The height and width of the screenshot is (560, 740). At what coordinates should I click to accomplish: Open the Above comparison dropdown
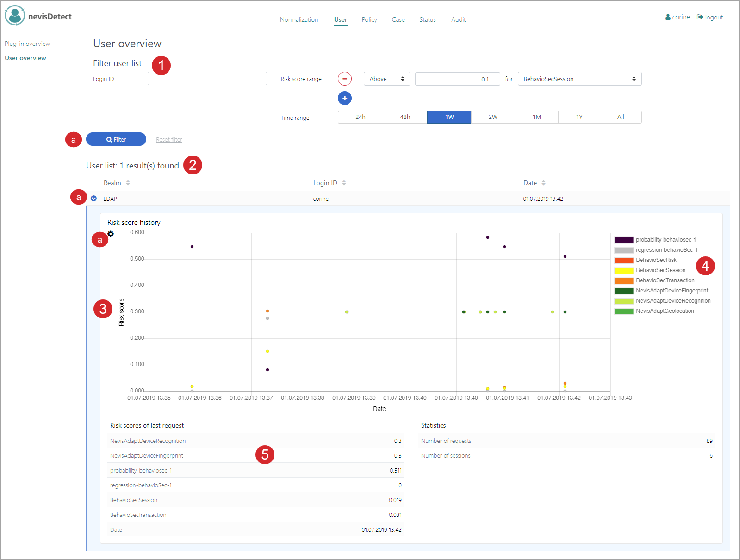click(x=387, y=79)
